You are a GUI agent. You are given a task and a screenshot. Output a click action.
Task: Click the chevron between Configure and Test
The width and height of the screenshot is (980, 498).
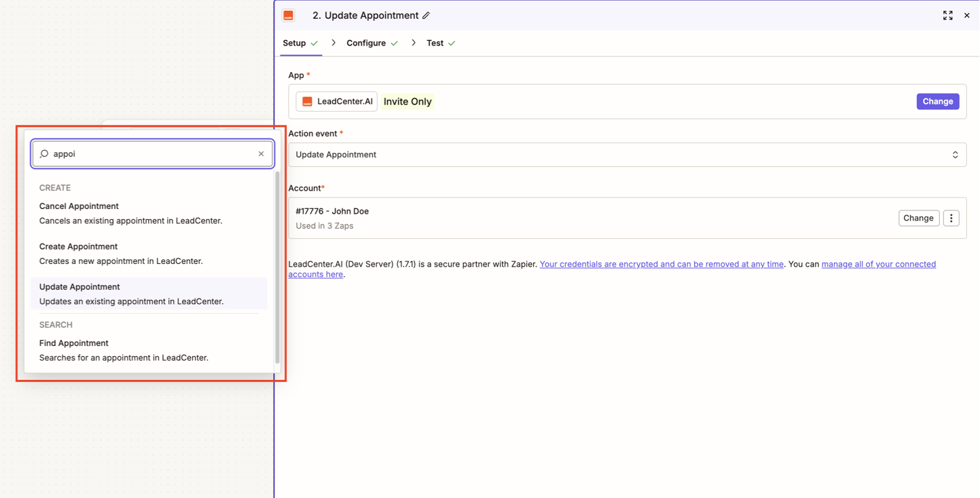414,43
